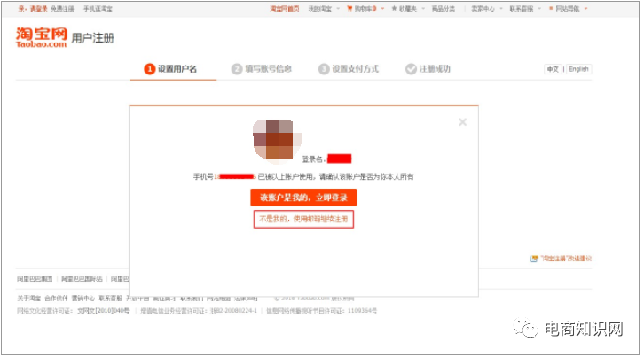This screenshot has width=644, height=357.
Task: Click the 用户注册 page heading
Action: pos(92,38)
